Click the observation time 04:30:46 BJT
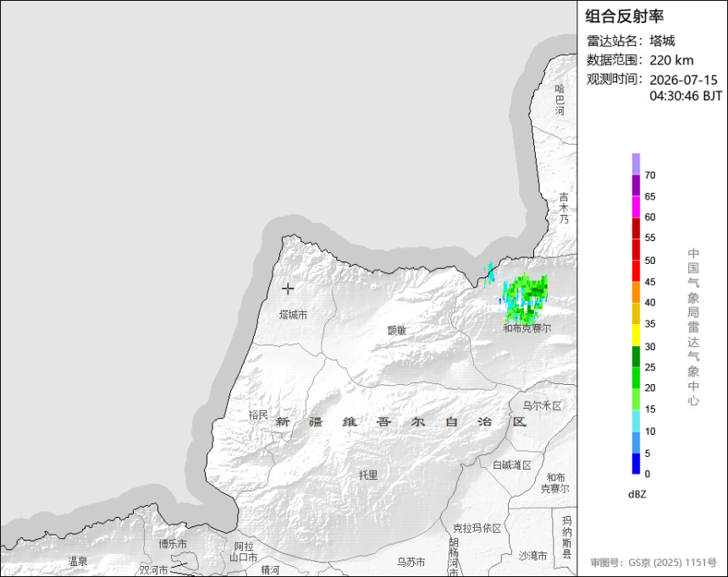Image resolution: width=728 pixels, height=577 pixels. 686,96
